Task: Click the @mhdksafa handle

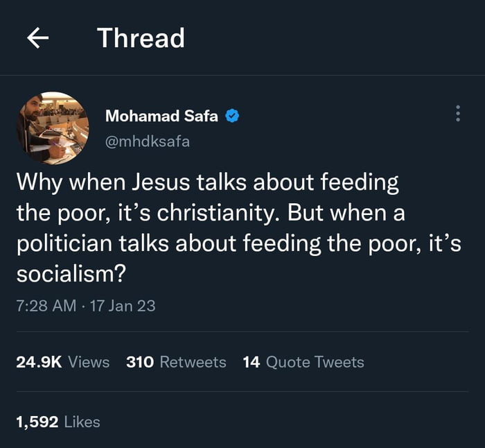Action: [x=148, y=141]
